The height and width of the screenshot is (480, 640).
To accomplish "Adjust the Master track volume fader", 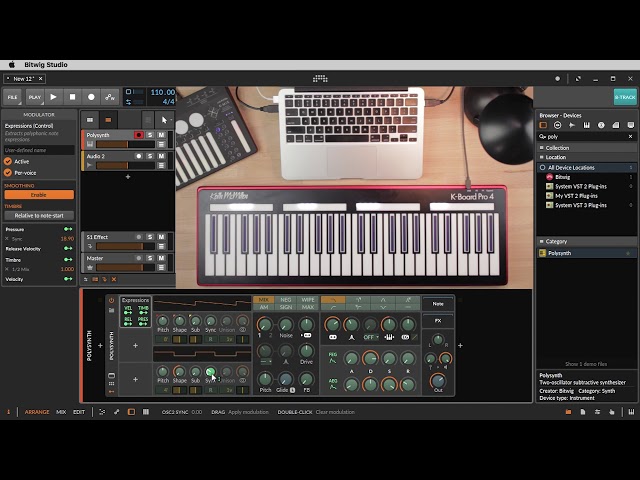I will pyautogui.click(x=125, y=268).
